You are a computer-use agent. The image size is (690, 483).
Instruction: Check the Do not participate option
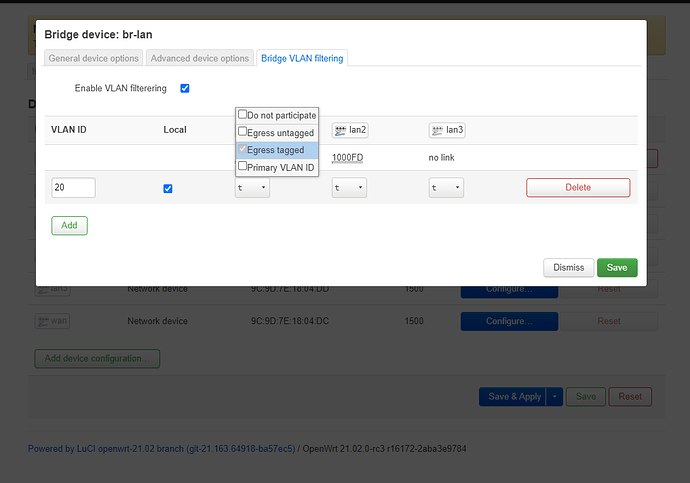[x=242, y=115]
